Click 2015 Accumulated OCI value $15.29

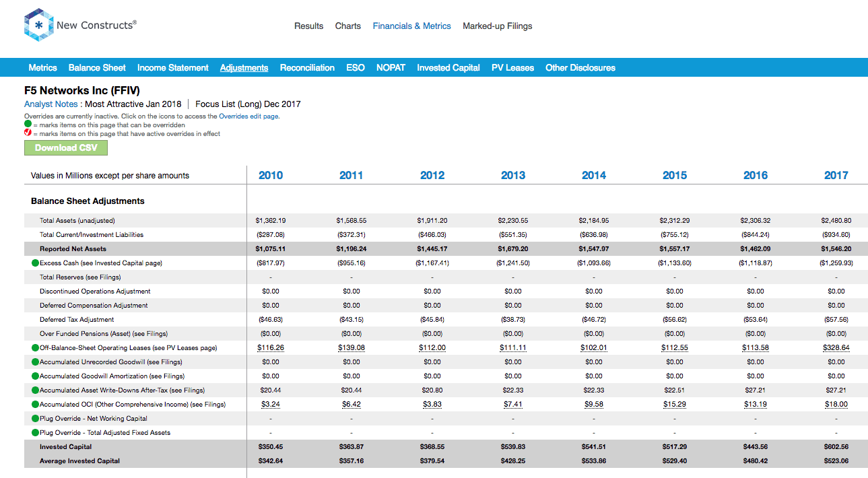click(x=675, y=405)
